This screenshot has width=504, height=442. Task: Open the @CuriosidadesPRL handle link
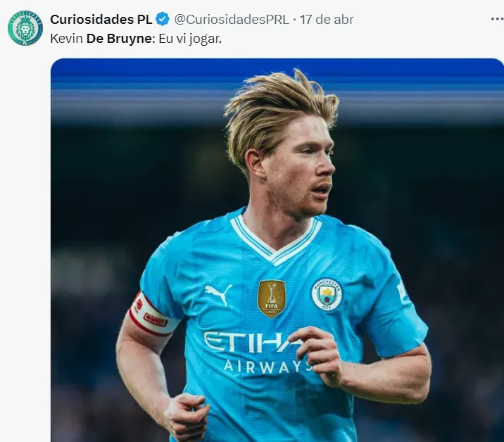pos(232,20)
